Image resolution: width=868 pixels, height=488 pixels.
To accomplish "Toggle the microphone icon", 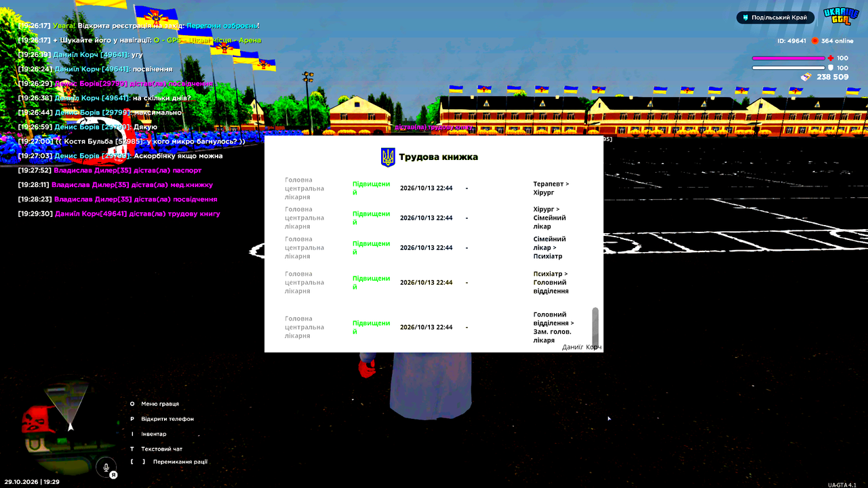I will (106, 468).
